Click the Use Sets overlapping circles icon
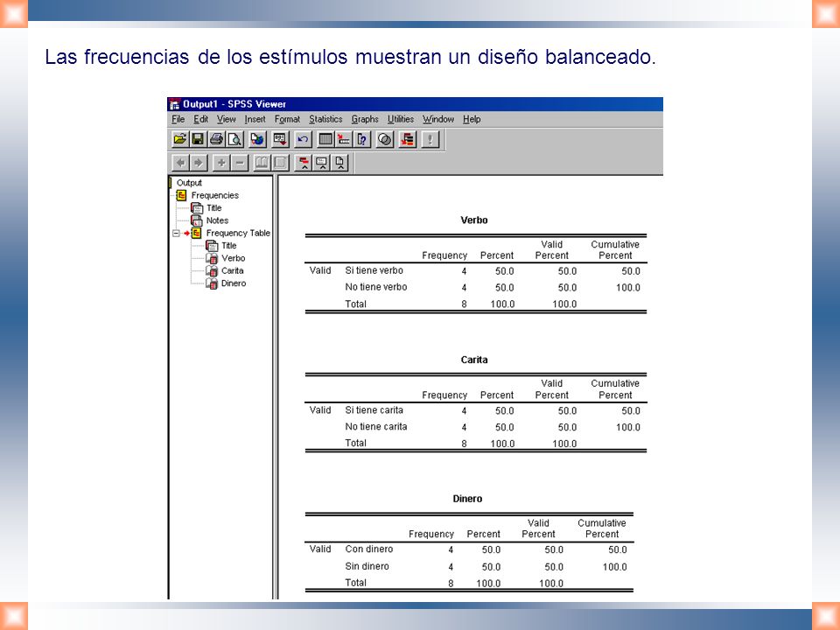Image resolution: width=840 pixels, height=630 pixels. [x=385, y=139]
